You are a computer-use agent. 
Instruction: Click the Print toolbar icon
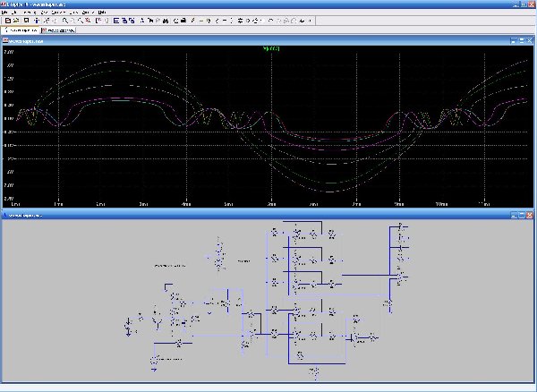pyautogui.click(x=183, y=21)
